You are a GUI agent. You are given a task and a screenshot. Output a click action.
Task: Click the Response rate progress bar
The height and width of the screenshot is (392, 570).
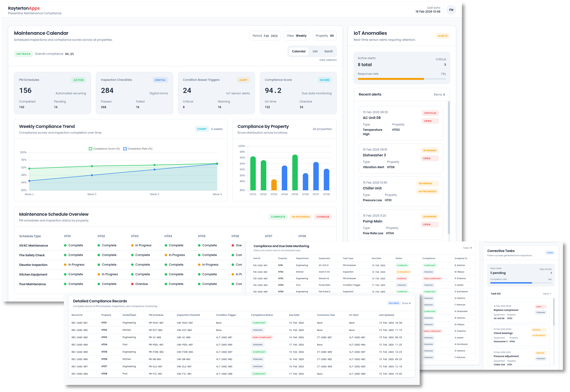401,79
